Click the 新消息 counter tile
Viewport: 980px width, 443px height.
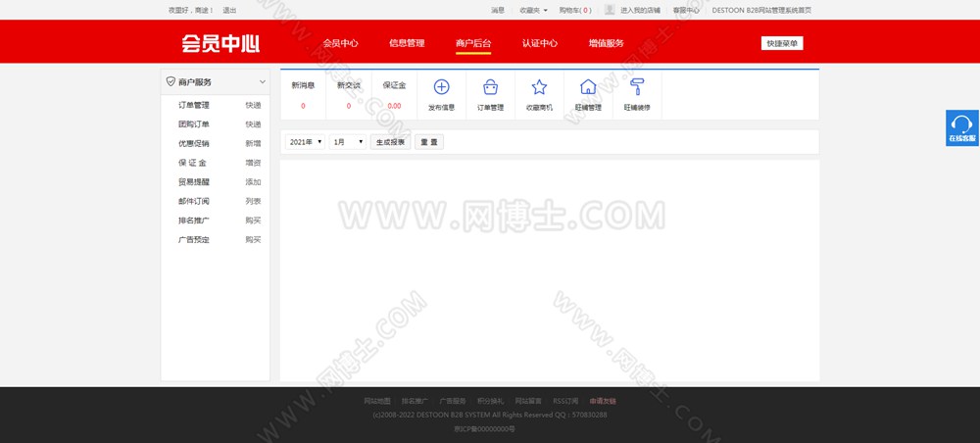[303, 95]
